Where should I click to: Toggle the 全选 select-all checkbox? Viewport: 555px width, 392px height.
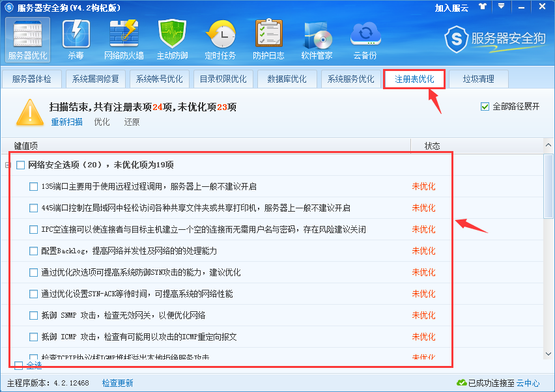coord(18,366)
